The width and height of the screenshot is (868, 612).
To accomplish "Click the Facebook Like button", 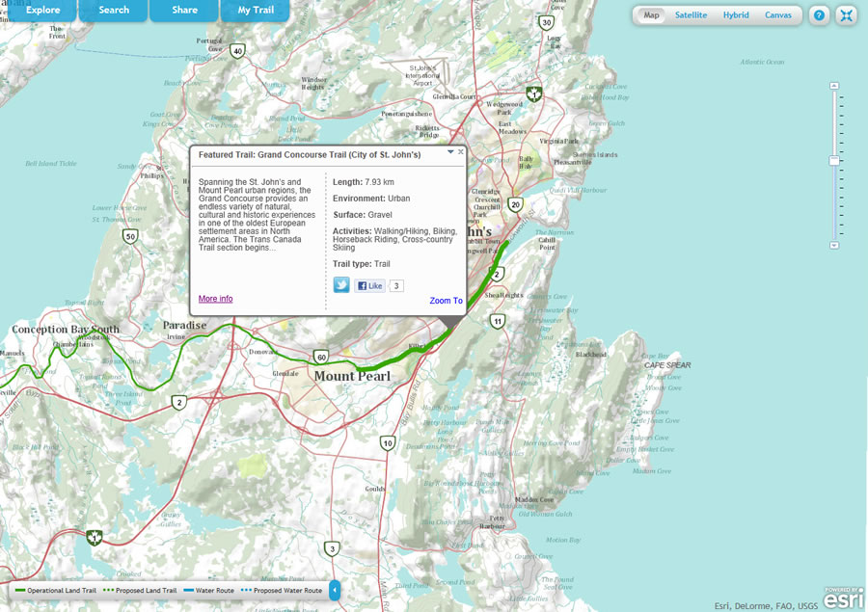I will click(367, 285).
